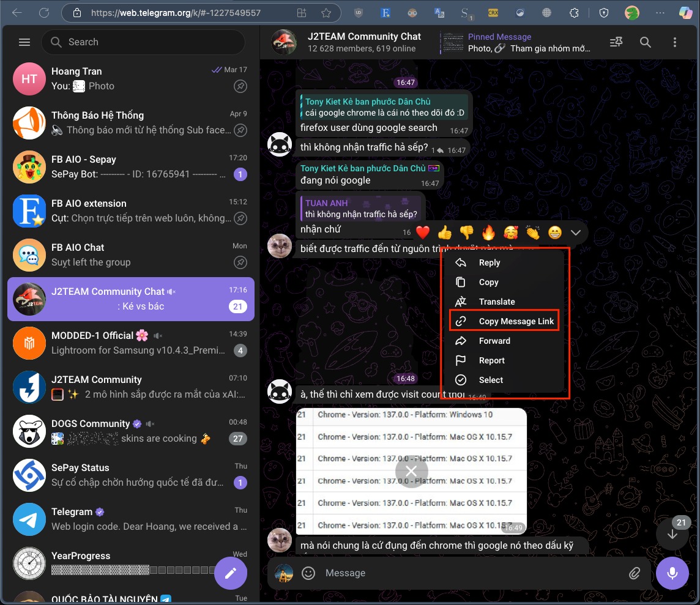Open FB AIO Chat conversation

click(131, 254)
